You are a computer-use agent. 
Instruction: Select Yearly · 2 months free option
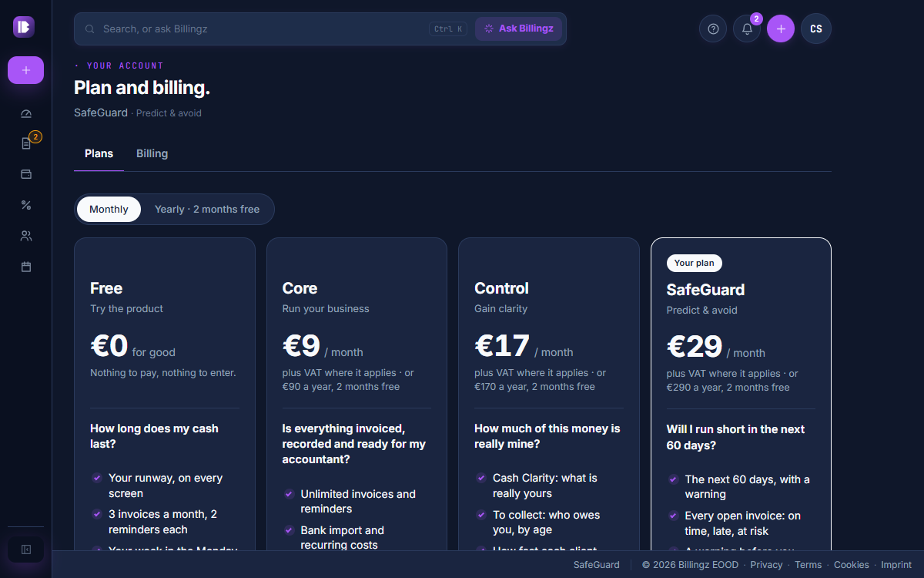tap(207, 209)
